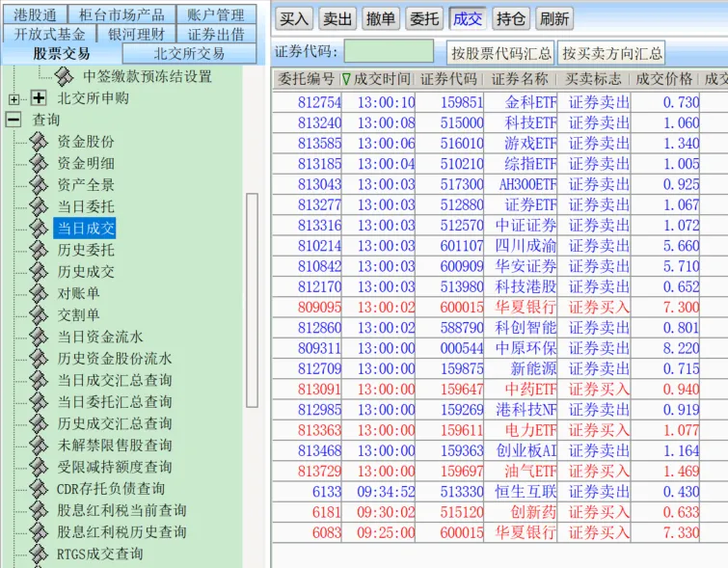The image size is (728, 568).
Task: Switch to 银河理财 tab
Action: coord(136,34)
